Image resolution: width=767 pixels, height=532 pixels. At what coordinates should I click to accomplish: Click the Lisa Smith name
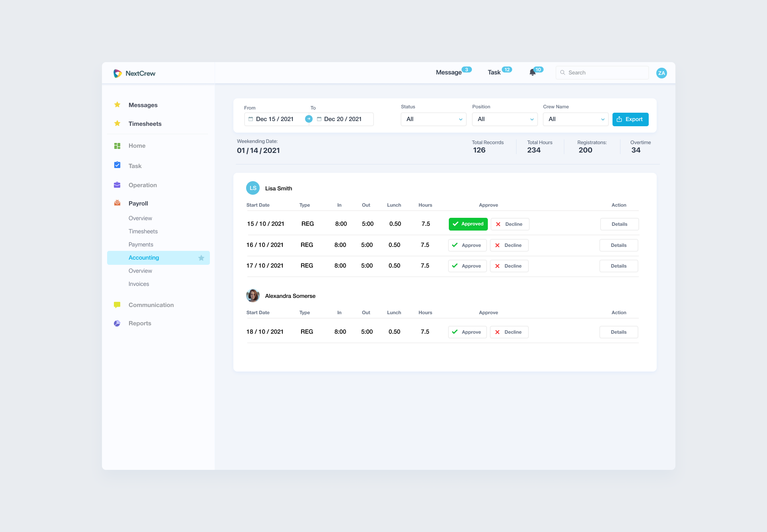pos(278,188)
